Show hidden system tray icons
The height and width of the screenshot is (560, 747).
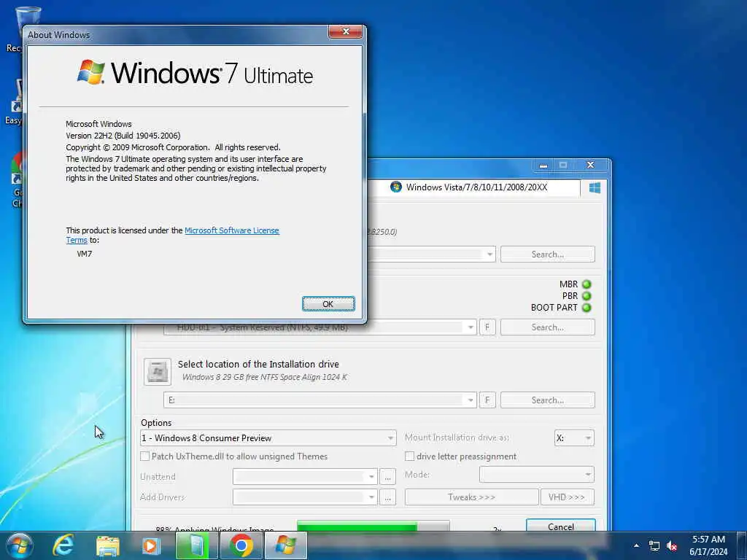pyautogui.click(x=636, y=545)
